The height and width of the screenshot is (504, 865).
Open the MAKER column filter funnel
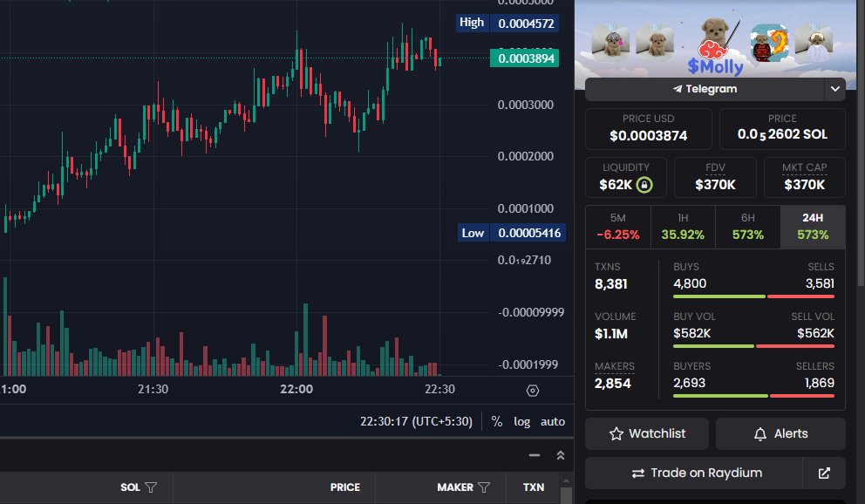pyautogui.click(x=484, y=487)
